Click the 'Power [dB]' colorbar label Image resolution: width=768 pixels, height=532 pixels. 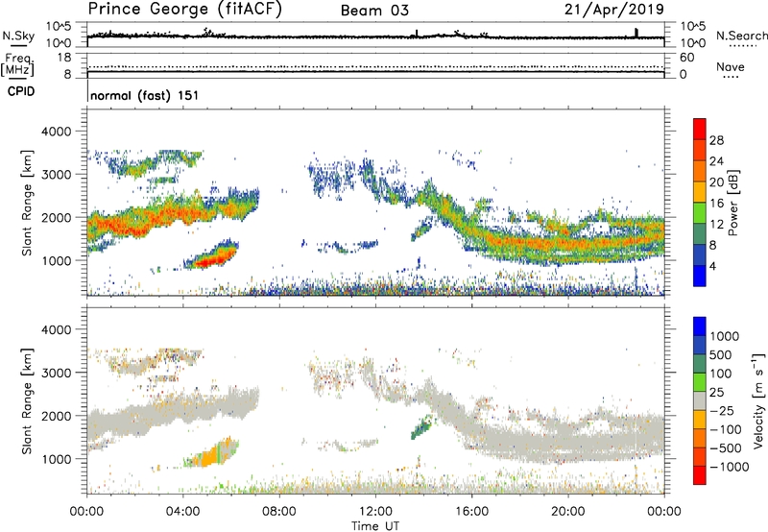point(733,203)
